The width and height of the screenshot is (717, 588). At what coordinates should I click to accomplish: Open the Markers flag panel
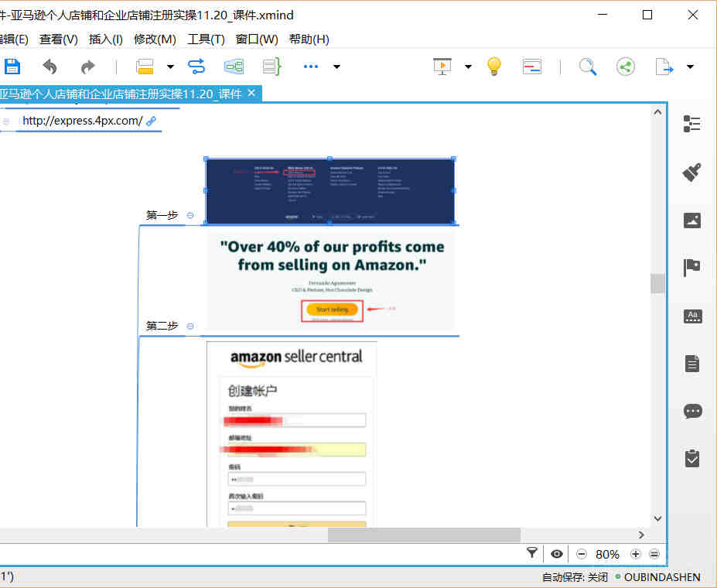click(691, 268)
